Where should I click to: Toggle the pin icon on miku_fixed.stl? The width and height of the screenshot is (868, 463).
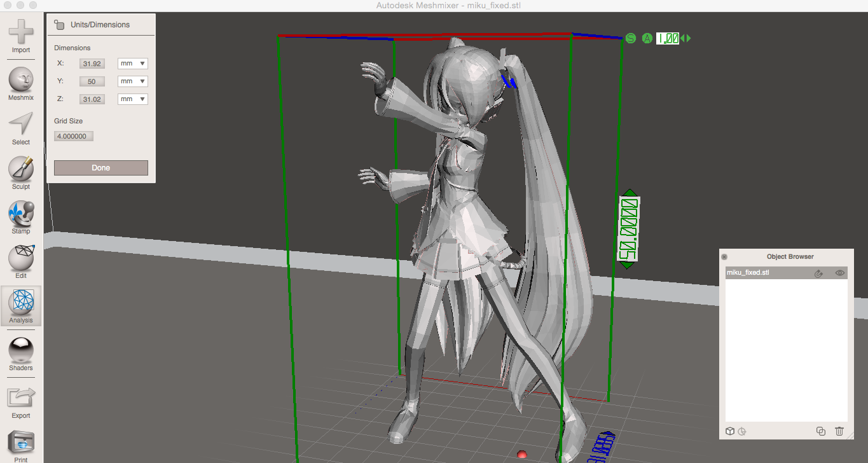pyautogui.click(x=818, y=272)
